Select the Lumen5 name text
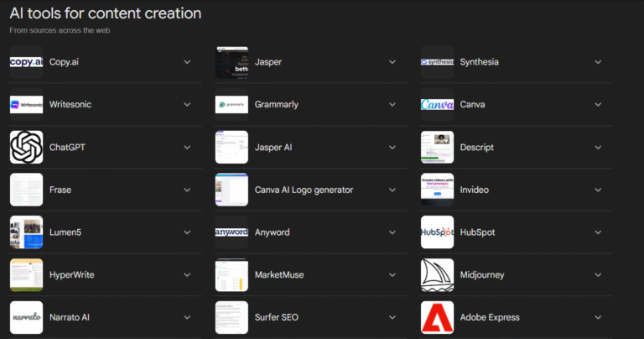 [x=65, y=232]
